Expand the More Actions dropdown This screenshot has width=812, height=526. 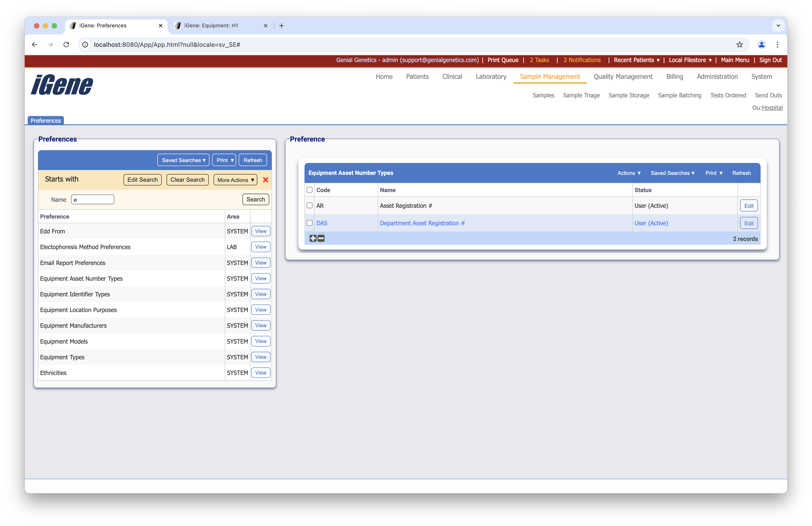pos(235,180)
